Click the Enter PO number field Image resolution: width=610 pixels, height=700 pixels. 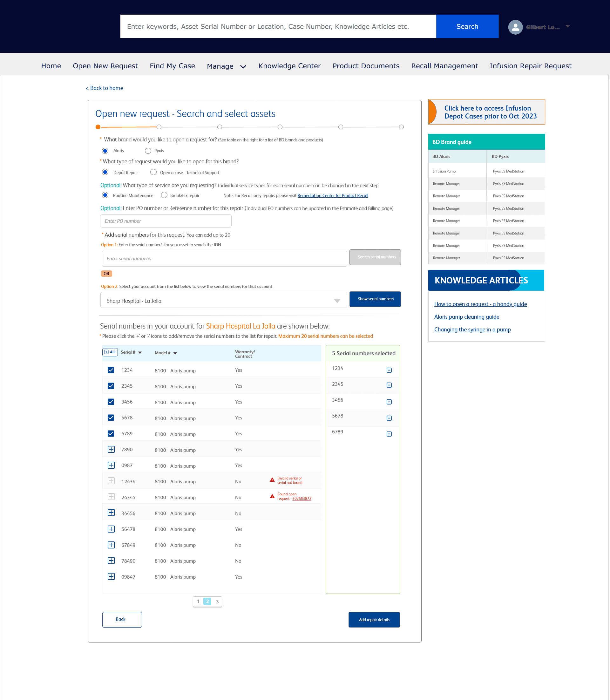click(x=166, y=221)
